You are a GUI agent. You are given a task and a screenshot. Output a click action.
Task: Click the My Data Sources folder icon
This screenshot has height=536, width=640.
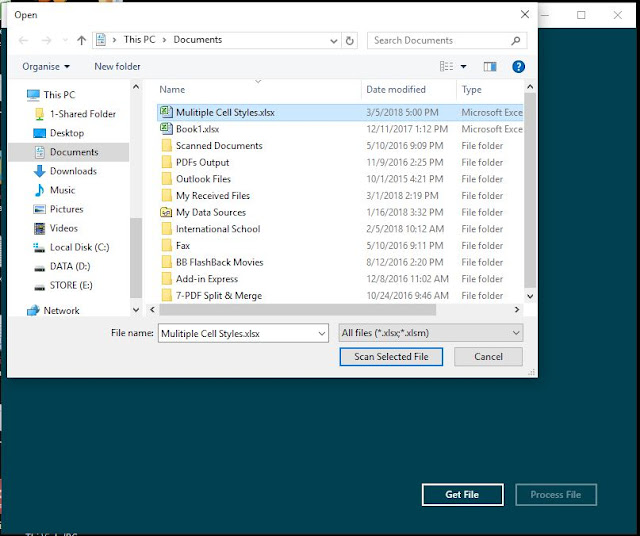(166, 212)
